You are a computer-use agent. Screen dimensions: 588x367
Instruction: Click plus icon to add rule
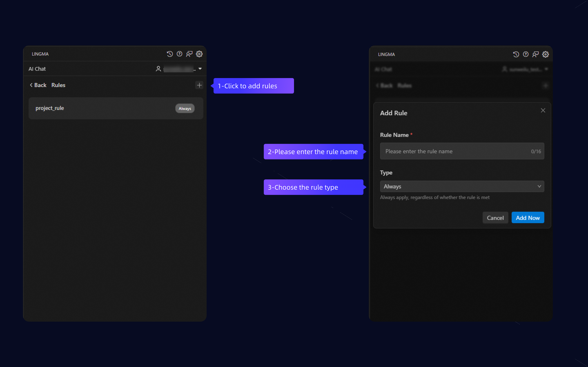point(199,85)
